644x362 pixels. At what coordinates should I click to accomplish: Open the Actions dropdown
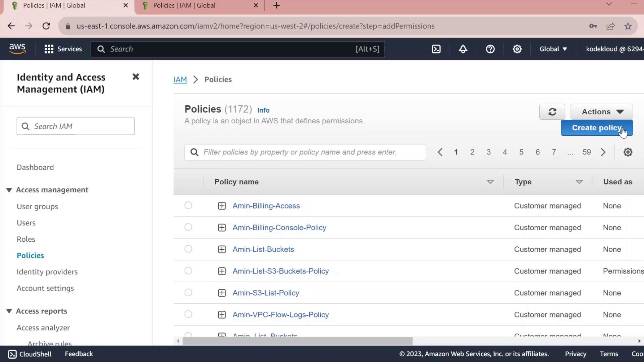602,112
